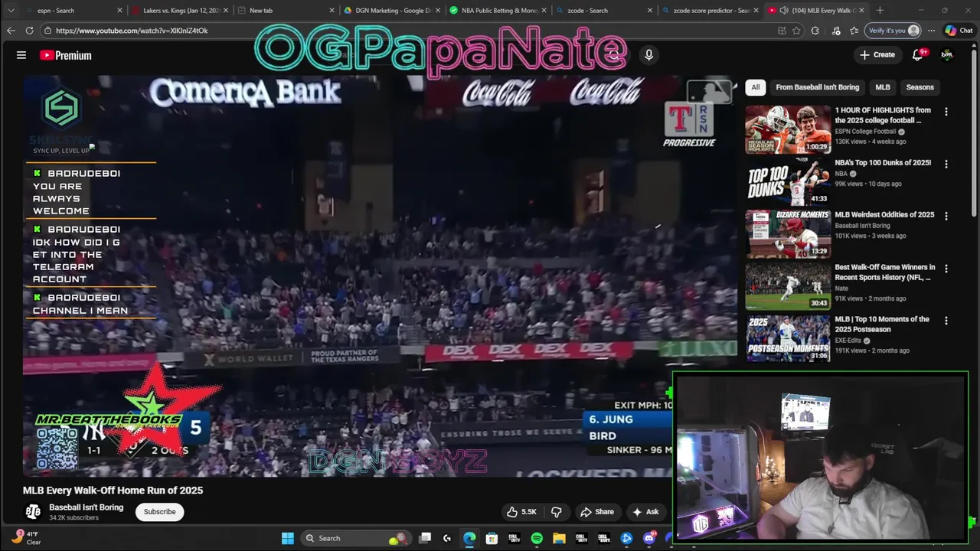Mute the MLB Every Walk-Off tab audio icon
The height and width of the screenshot is (551, 980).
784,11
